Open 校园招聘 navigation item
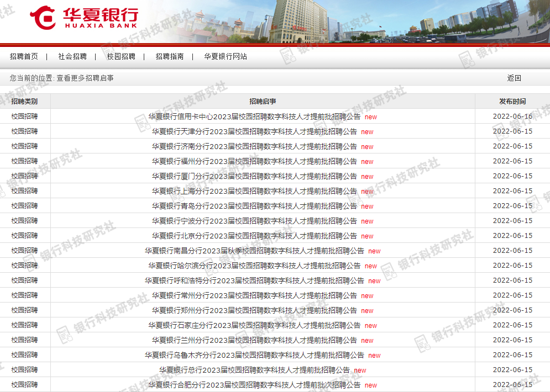The width and height of the screenshot is (550, 392). [x=121, y=56]
